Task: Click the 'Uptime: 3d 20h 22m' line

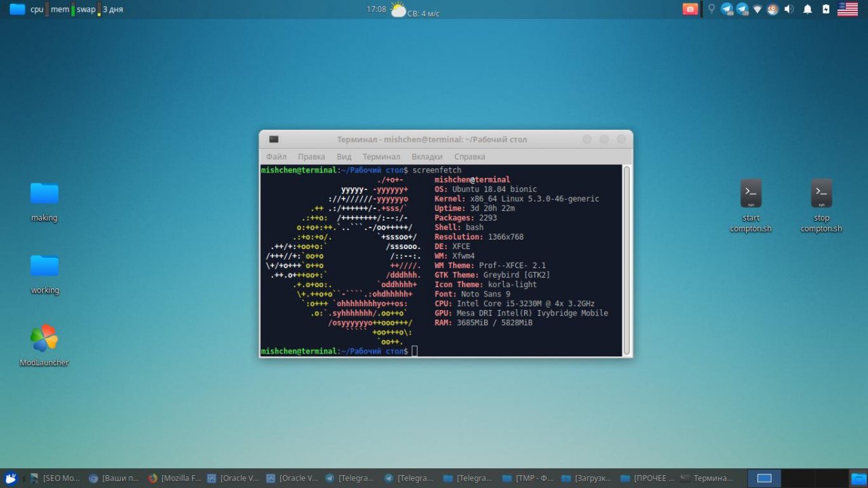Action: click(x=475, y=208)
